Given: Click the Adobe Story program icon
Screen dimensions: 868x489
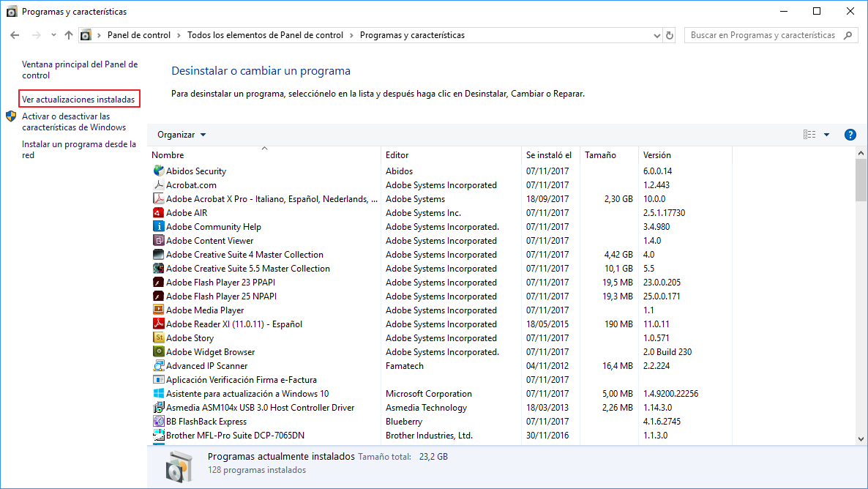Looking at the screenshot, I should pyautogui.click(x=158, y=337).
